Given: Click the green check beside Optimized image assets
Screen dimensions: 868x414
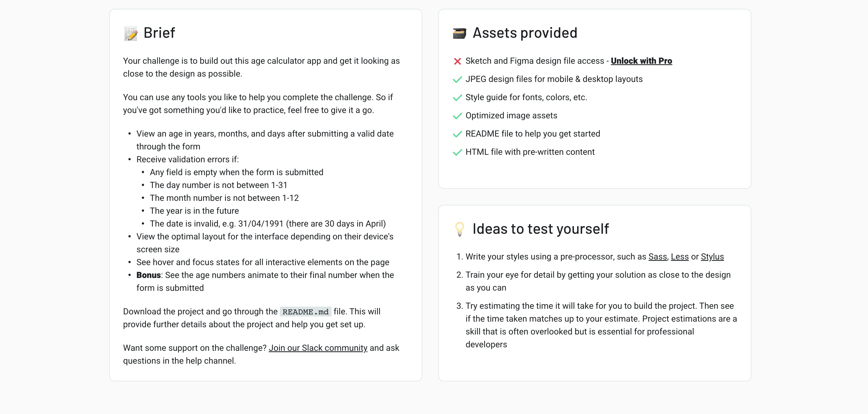Looking at the screenshot, I should 457,116.
